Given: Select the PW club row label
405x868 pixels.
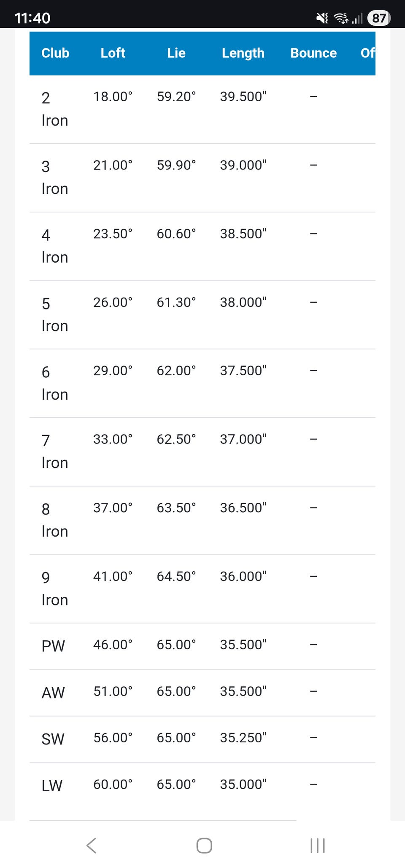Looking at the screenshot, I should (53, 646).
